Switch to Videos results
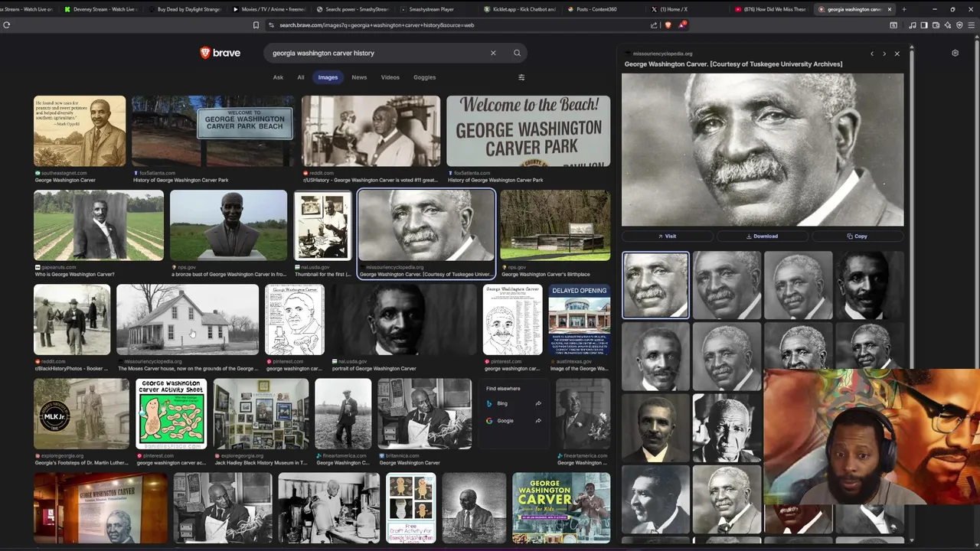This screenshot has width=980, height=551. tap(390, 77)
